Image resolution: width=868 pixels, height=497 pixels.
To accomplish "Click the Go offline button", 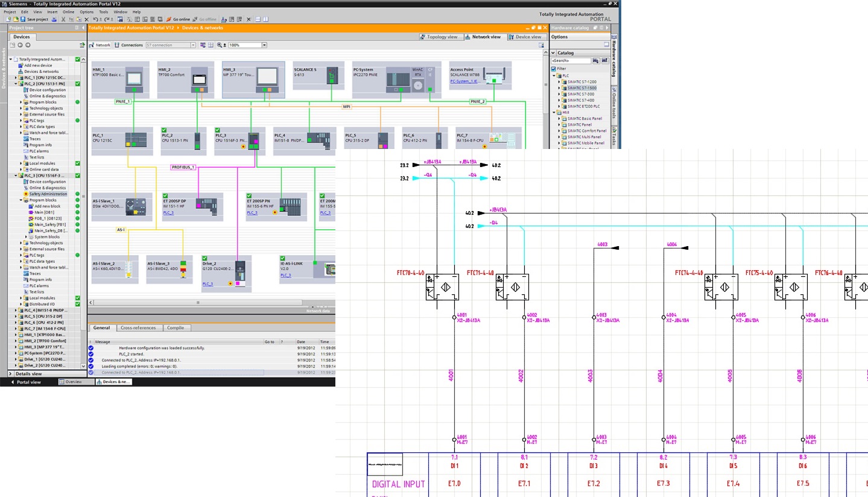I will tap(204, 19).
